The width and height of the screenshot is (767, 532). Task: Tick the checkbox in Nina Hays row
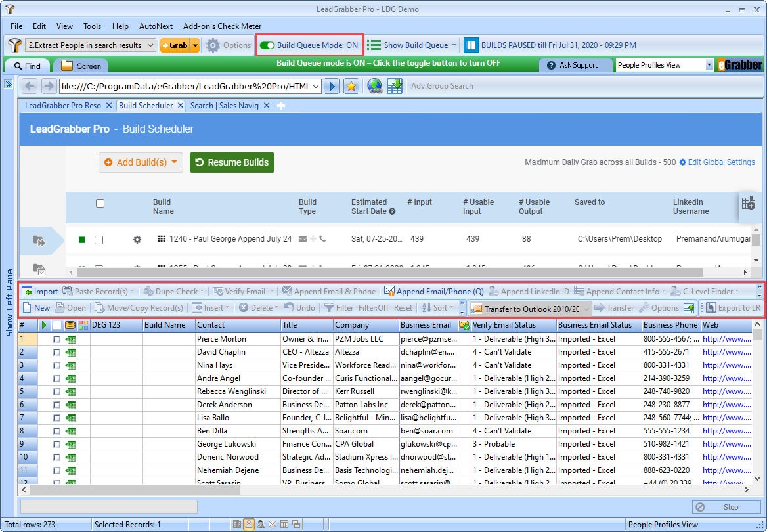point(56,365)
